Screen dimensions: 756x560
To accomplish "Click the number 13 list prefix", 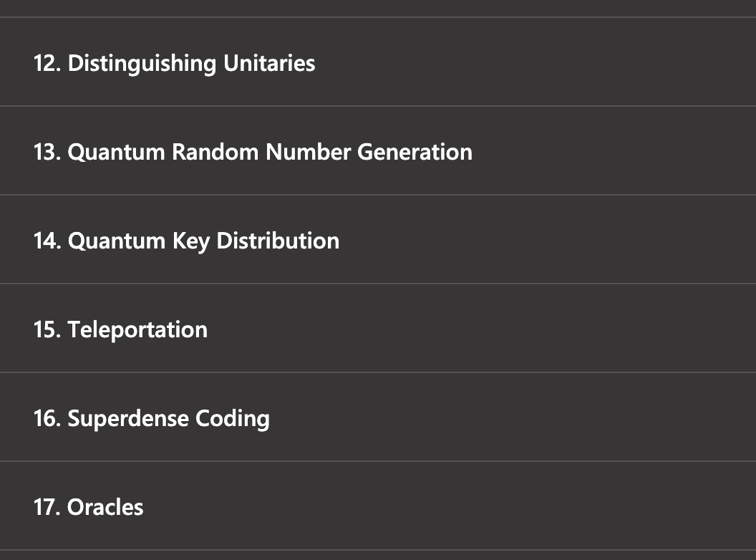I will coord(46,152).
